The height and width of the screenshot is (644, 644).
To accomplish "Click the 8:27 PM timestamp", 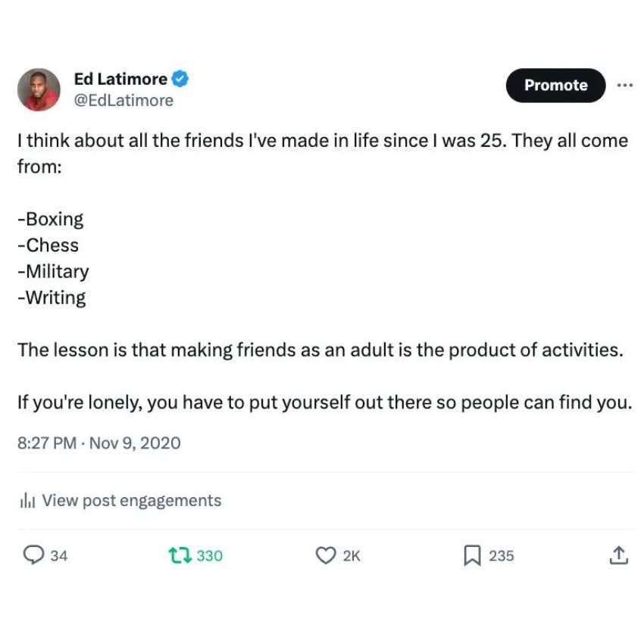I will coord(46,443).
